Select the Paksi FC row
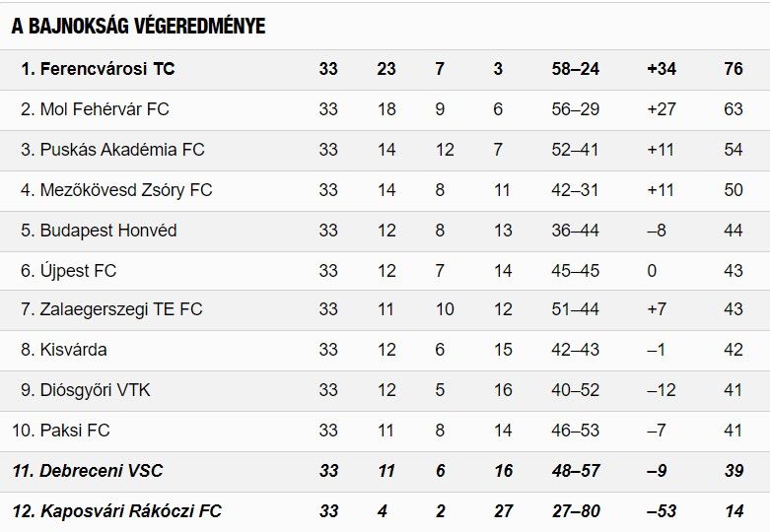Viewport: 770px width, 532px height. (385, 432)
